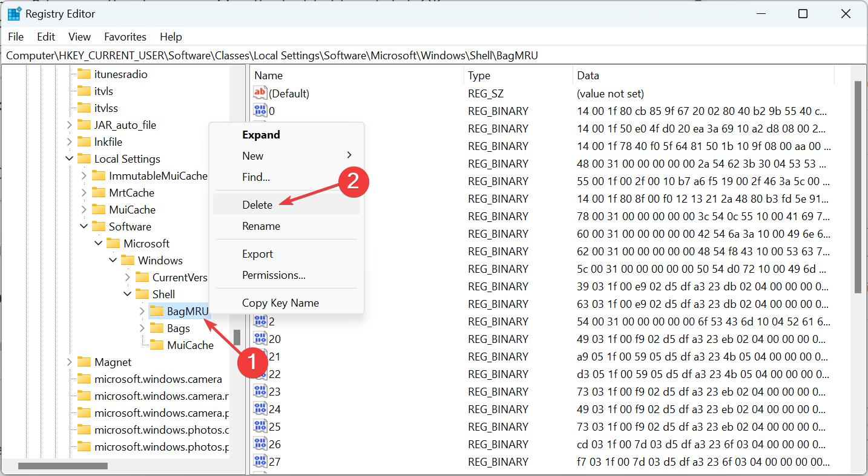Click the registry path address bar
The image size is (868, 476).
coord(303,55)
